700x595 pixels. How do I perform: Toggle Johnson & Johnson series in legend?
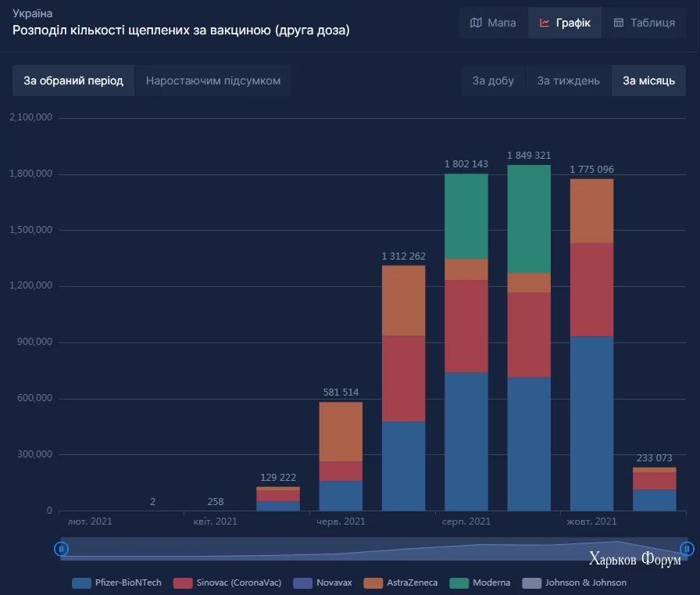574,583
